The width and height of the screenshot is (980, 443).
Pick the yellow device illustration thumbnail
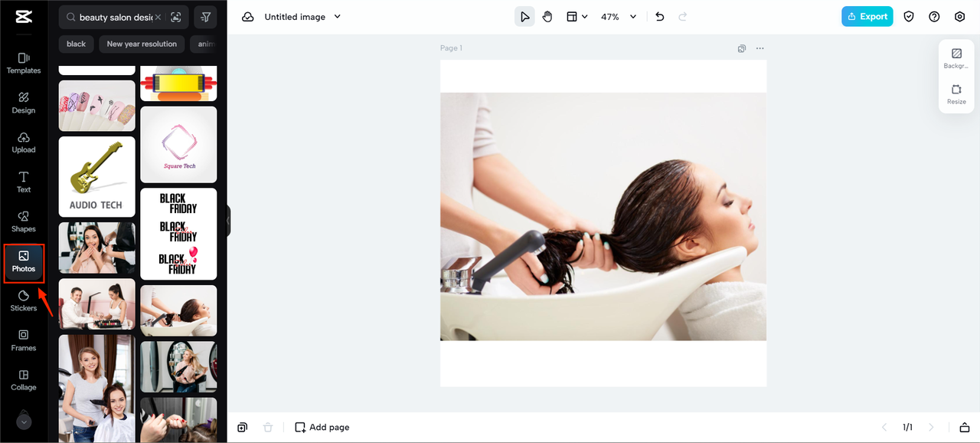tap(178, 84)
